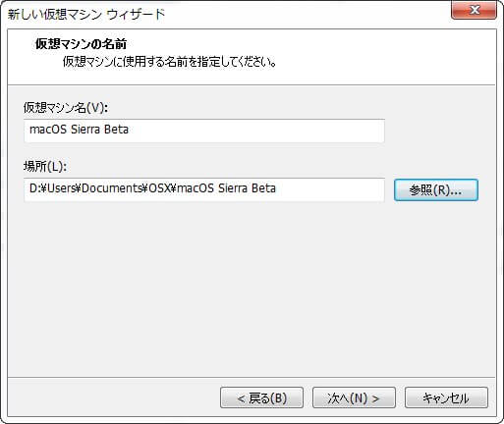This screenshot has height=424, width=504.
Task: Click the 場所 path input field
Action: (x=204, y=189)
